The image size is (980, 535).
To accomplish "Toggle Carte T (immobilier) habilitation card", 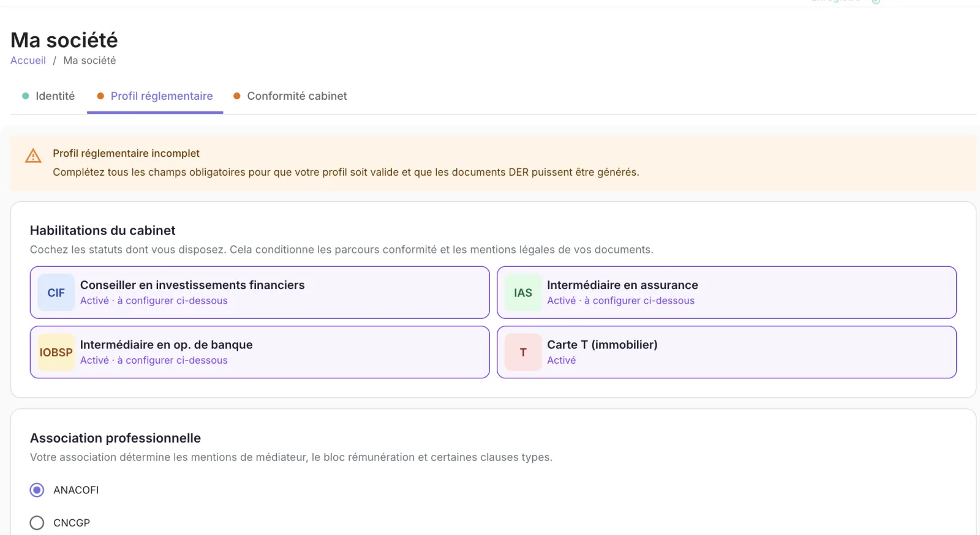I will pyautogui.click(x=726, y=352).
